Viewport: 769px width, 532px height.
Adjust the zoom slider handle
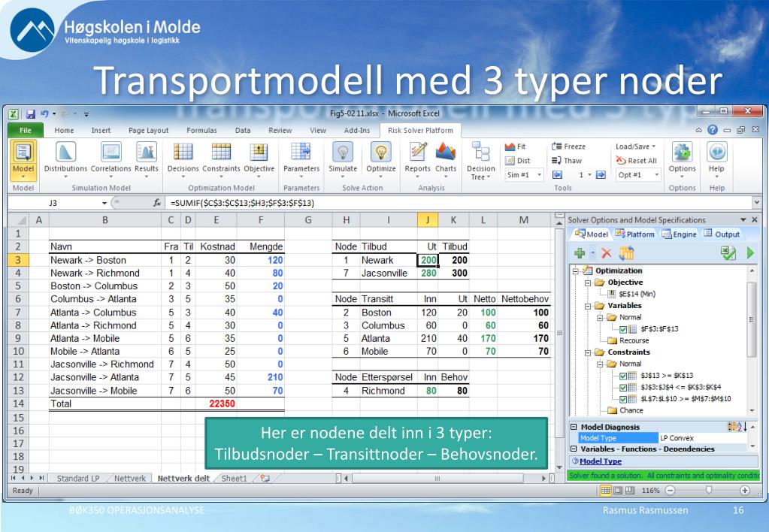coord(709,491)
